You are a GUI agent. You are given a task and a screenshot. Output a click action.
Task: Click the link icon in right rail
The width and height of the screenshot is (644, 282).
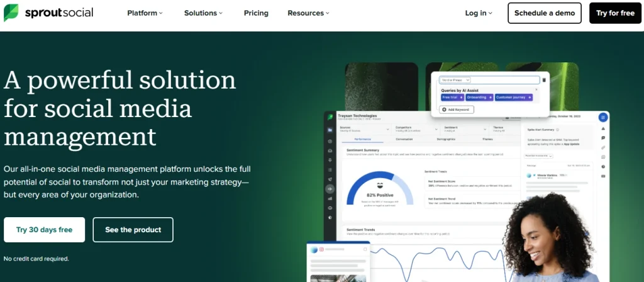(x=603, y=147)
